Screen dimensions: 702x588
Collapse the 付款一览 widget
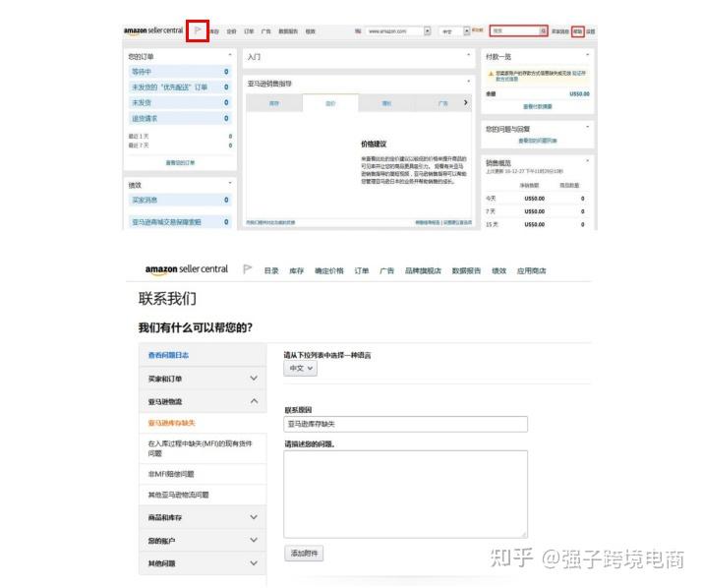[587, 55]
